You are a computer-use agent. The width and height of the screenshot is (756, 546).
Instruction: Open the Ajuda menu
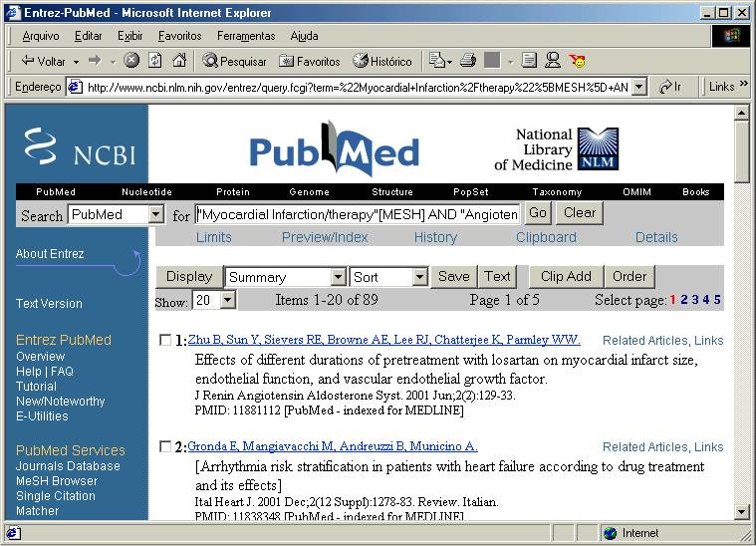click(304, 36)
